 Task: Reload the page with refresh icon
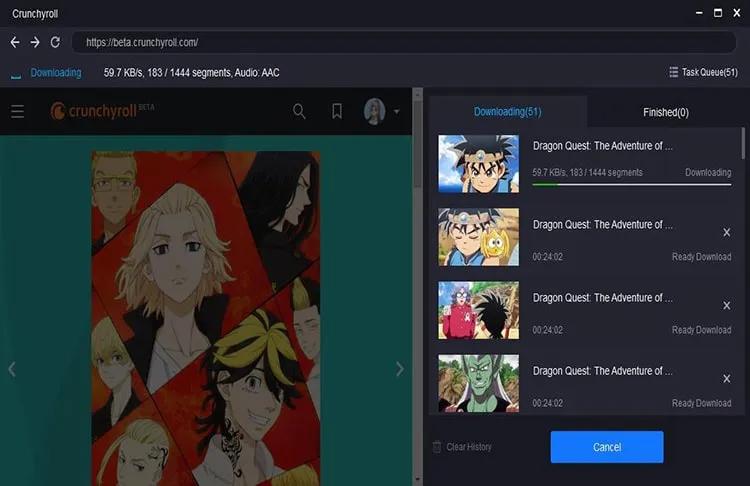coord(55,42)
